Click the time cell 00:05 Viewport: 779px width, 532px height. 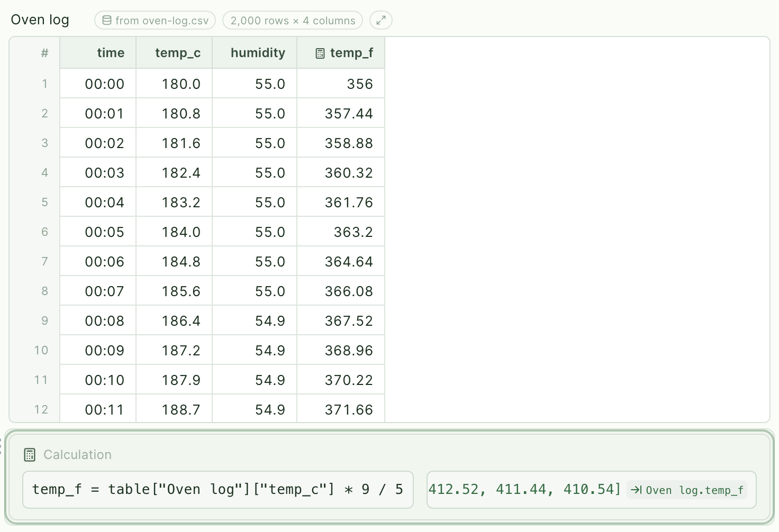[x=98, y=232]
